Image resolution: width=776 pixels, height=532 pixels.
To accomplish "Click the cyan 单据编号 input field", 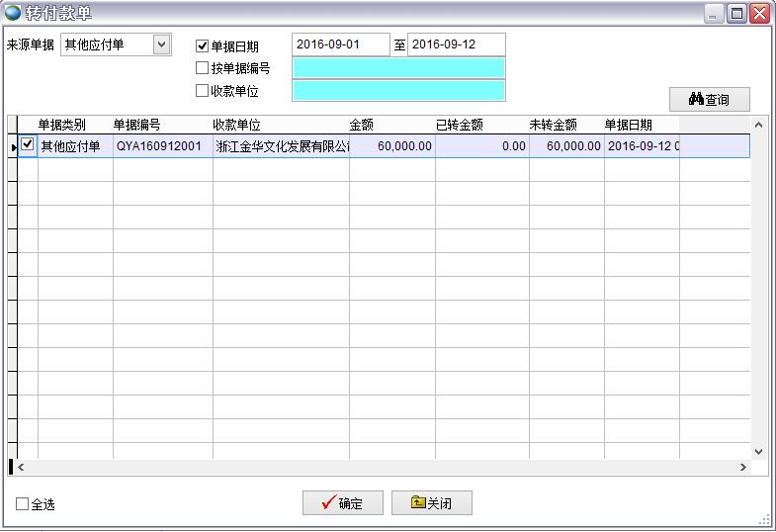I will [398, 68].
